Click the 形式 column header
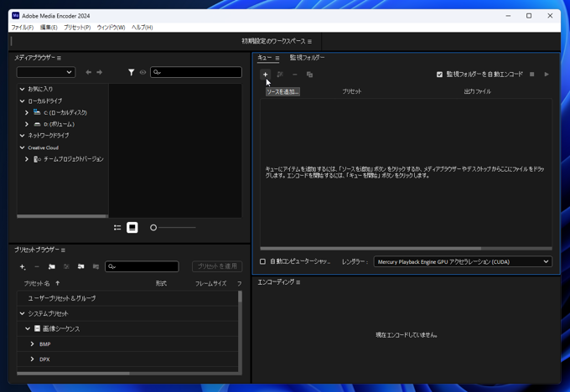 tap(161, 283)
